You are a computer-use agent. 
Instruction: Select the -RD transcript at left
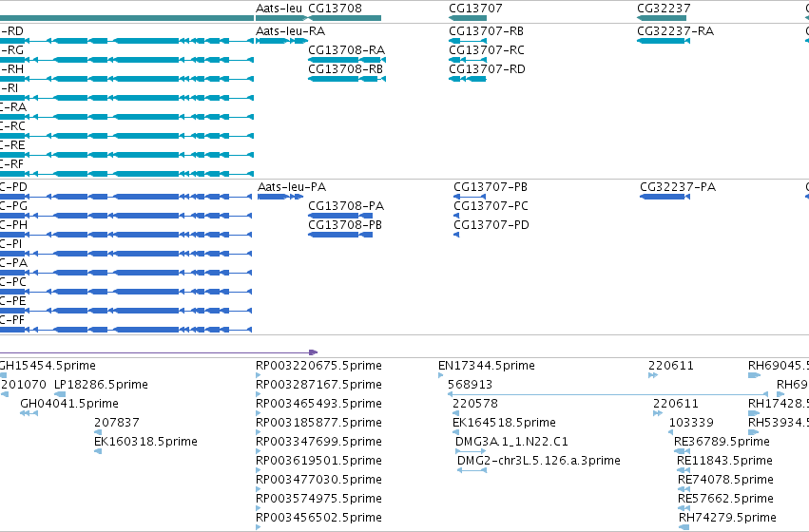[126, 41]
